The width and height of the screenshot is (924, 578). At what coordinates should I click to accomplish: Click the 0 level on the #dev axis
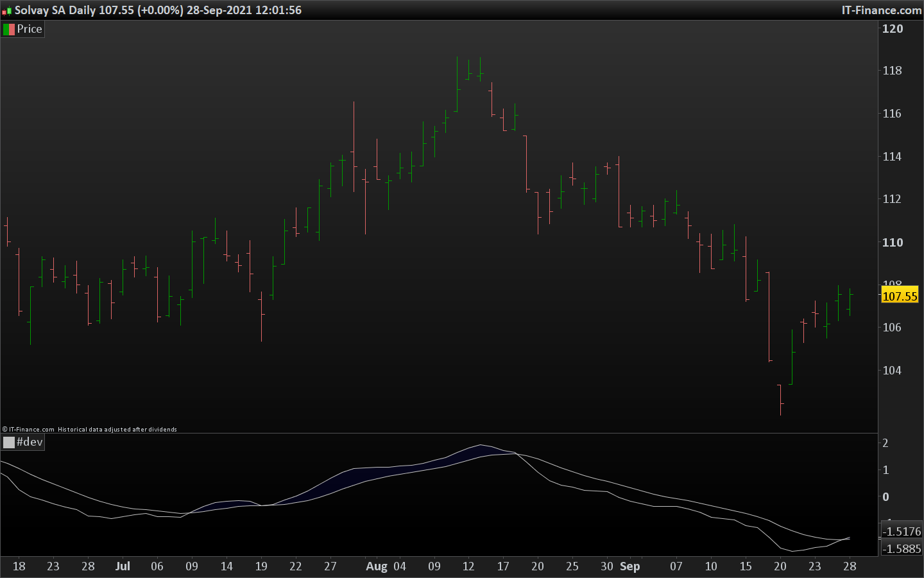[x=886, y=497]
